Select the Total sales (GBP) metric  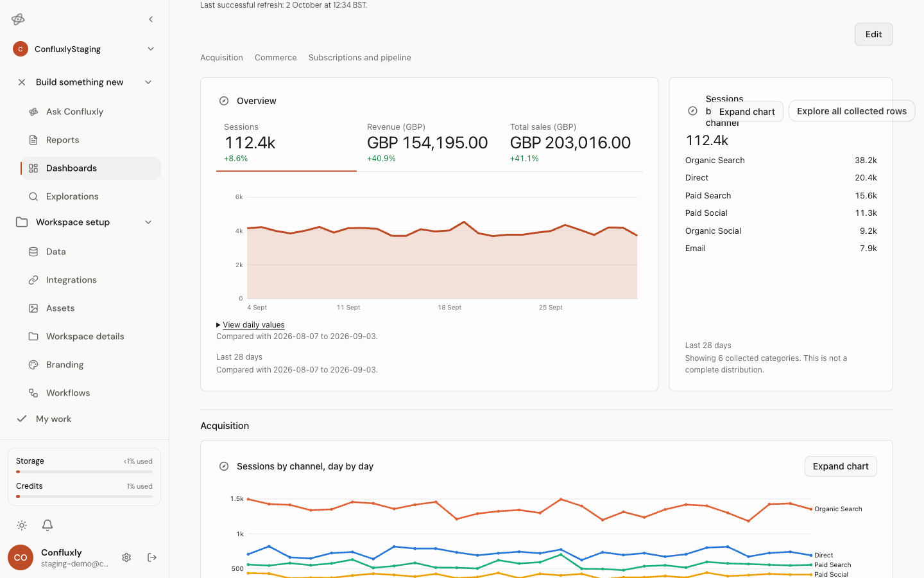[571, 144]
